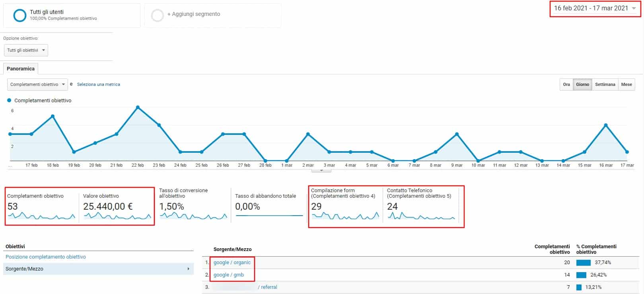644x294 pixels.
Task: Select the Panoramica tab
Action: click(21, 68)
